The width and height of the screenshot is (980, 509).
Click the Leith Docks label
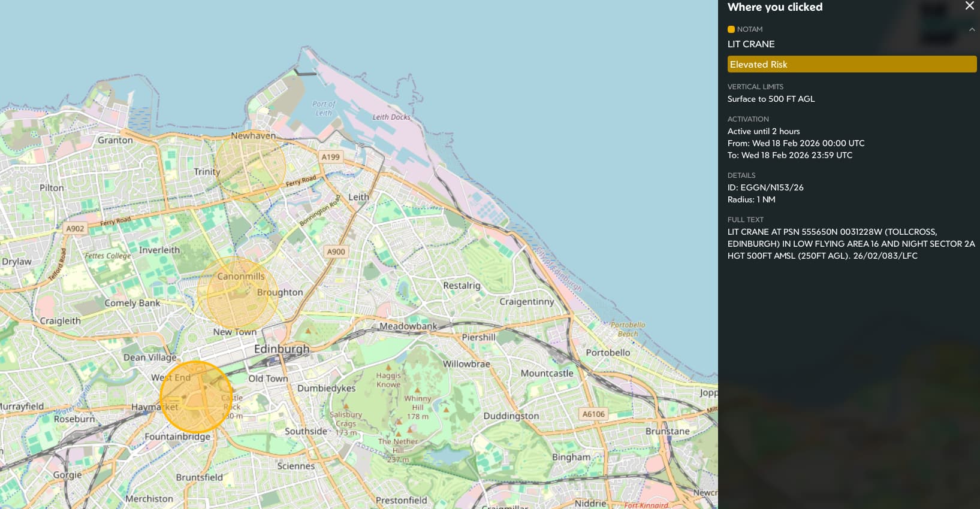coord(391,117)
